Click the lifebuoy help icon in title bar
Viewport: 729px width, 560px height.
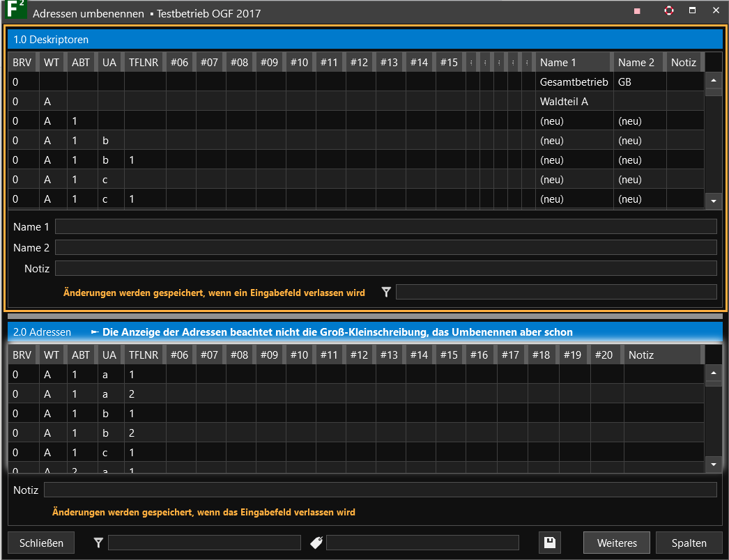(669, 11)
